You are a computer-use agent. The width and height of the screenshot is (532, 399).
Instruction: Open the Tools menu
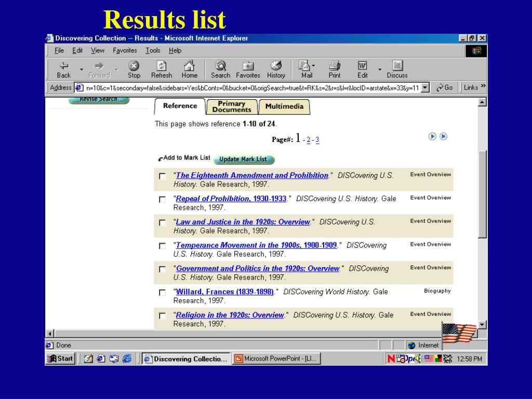[153, 50]
